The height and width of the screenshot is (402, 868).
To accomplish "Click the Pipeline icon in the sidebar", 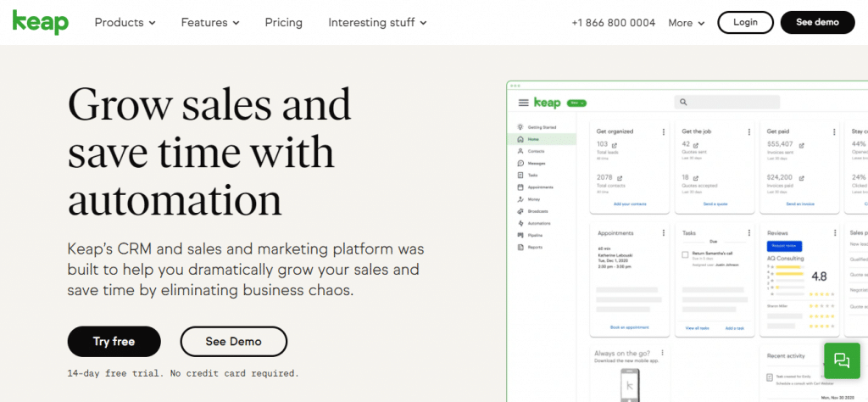I will (520, 235).
